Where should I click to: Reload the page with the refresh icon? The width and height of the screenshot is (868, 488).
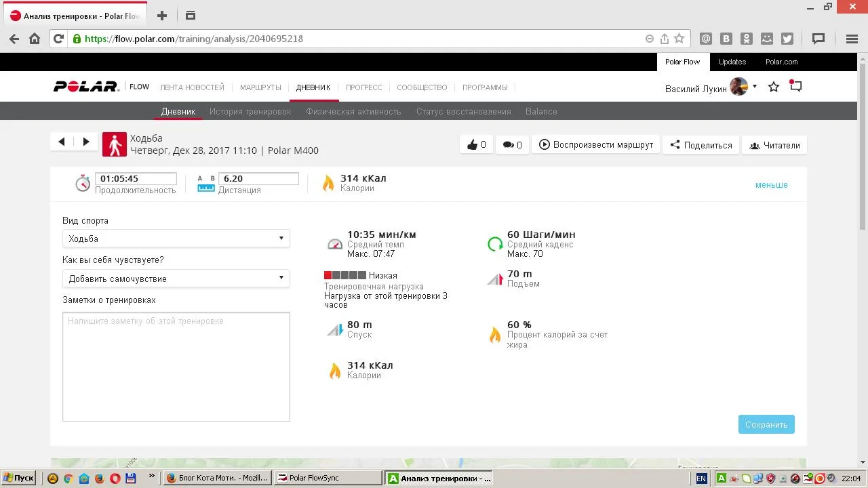point(58,39)
